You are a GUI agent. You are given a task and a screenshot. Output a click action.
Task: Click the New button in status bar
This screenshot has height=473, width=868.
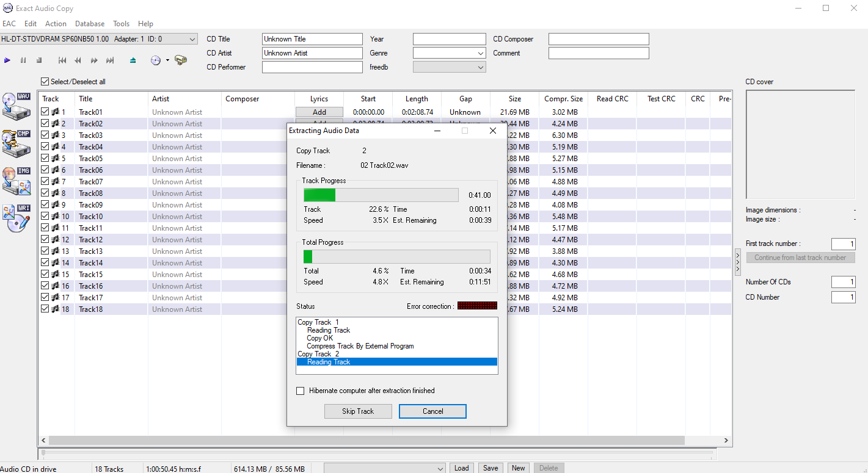(x=519, y=468)
